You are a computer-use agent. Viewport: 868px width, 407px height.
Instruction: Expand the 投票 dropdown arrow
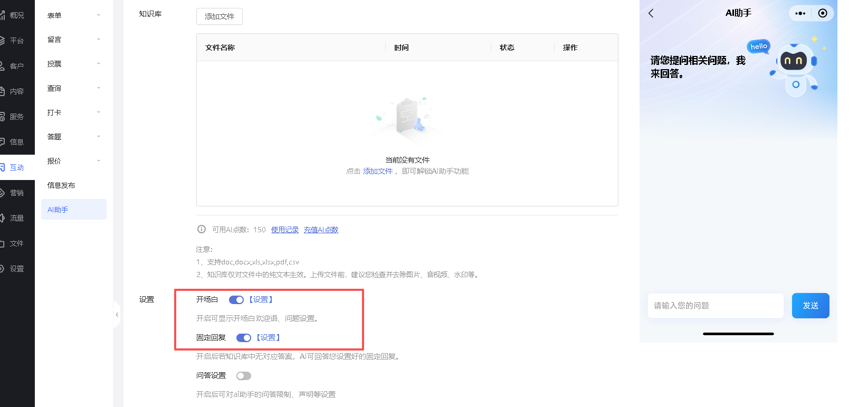98,64
